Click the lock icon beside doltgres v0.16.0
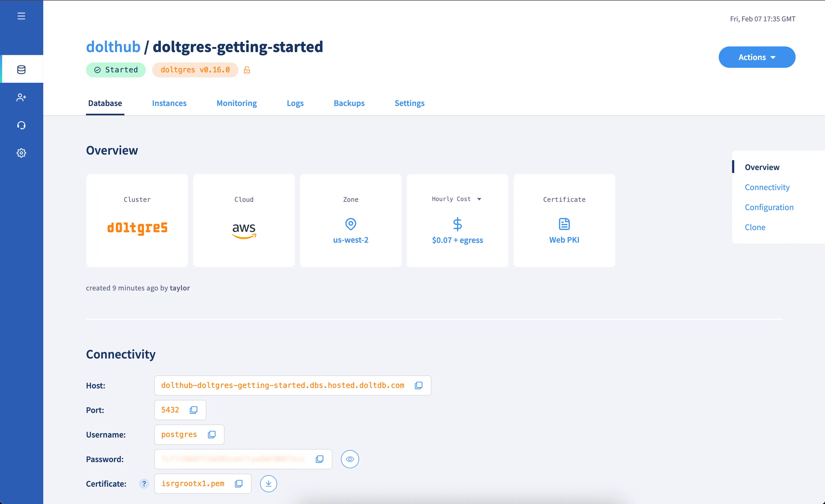 click(247, 70)
